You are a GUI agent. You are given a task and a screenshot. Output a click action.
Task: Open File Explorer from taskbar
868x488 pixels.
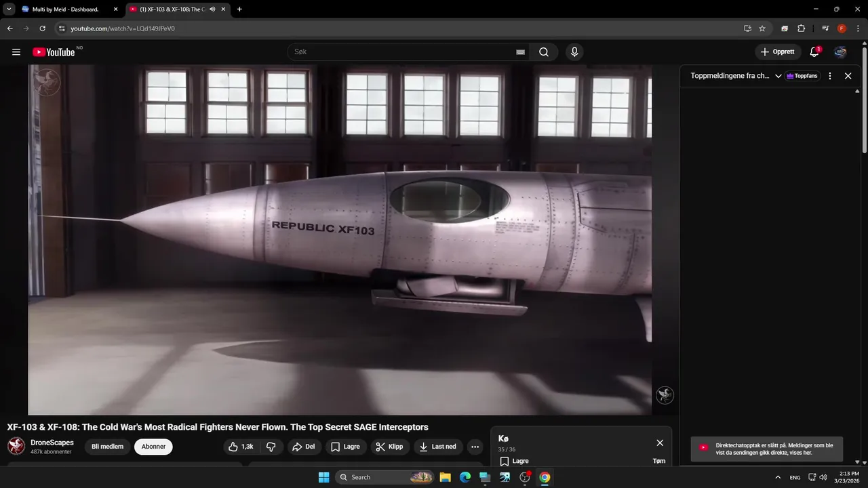[x=446, y=477]
